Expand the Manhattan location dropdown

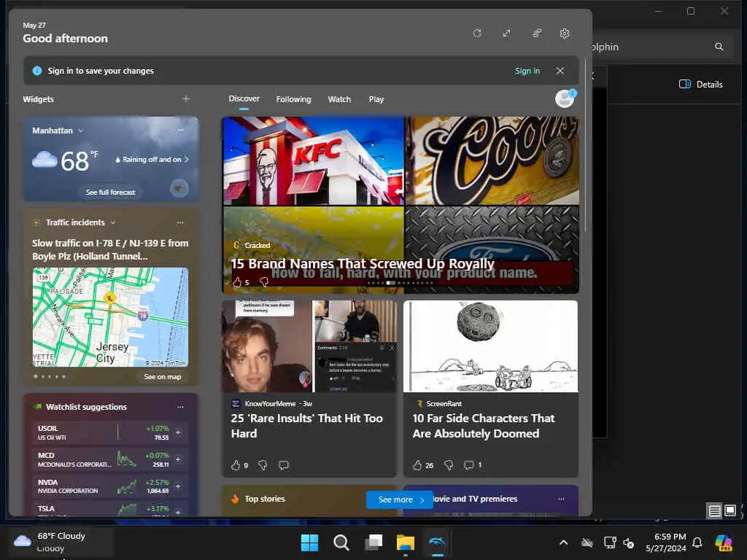tap(80, 131)
